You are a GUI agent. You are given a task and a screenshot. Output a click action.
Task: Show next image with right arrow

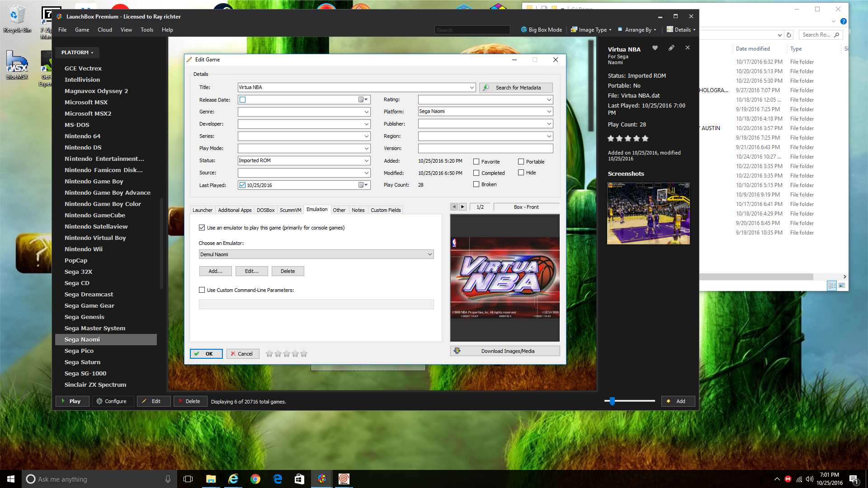(x=462, y=207)
